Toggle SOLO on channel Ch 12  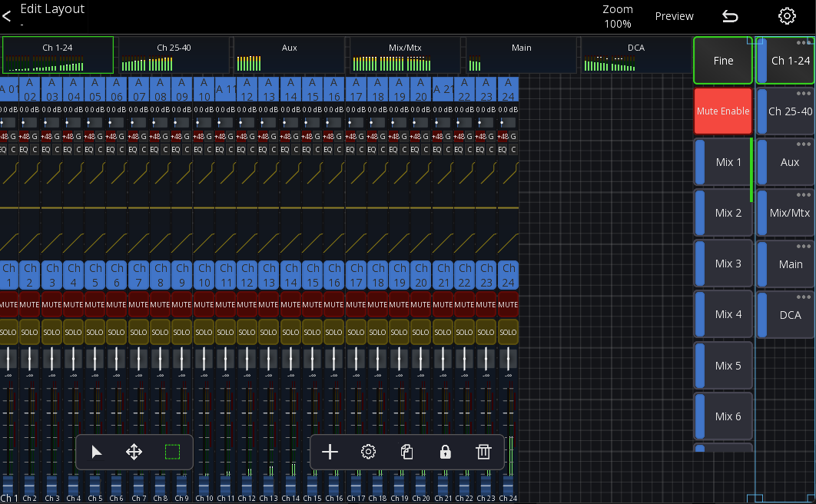(x=247, y=332)
